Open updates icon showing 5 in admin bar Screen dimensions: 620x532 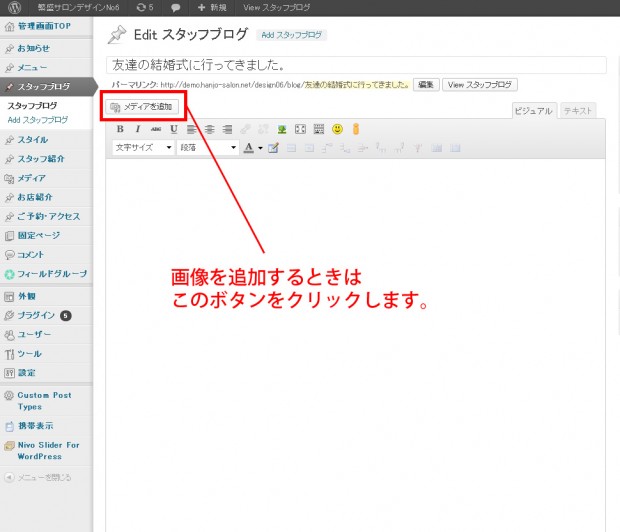point(144,7)
